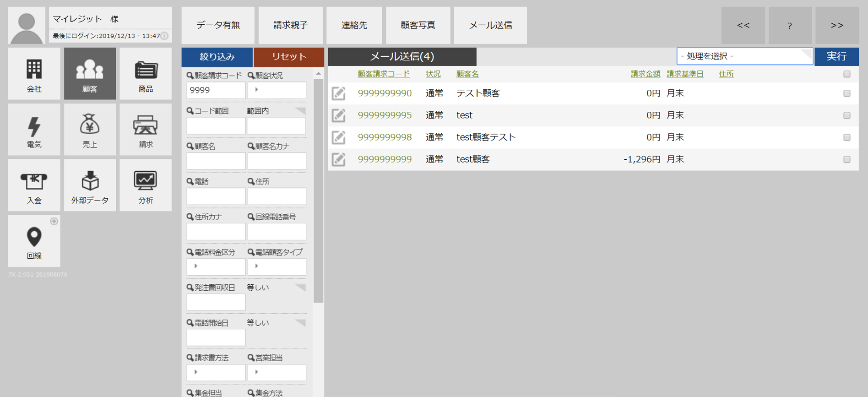Image resolution: width=868 pixels, height=397 pixels.
Task: Click the 実行 execute button
Action: 836,56
